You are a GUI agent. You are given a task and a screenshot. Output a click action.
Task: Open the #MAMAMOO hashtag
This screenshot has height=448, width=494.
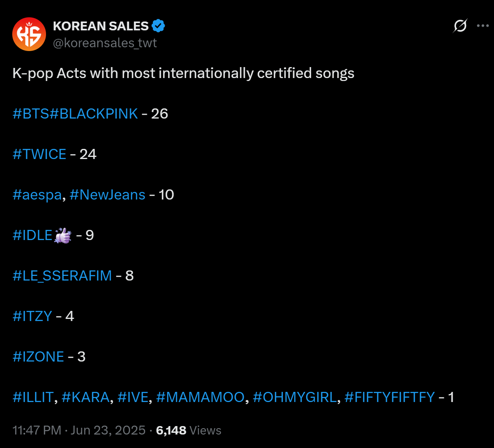pos(201,397)
